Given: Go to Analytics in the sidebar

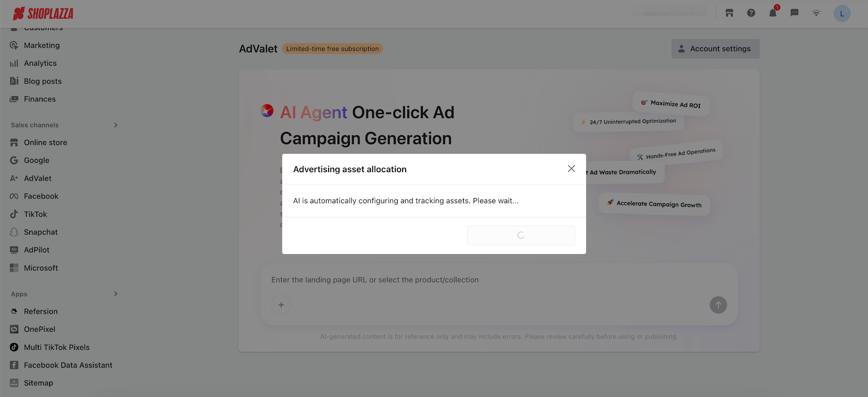Looking at the screenshot, I should [40, 63].
